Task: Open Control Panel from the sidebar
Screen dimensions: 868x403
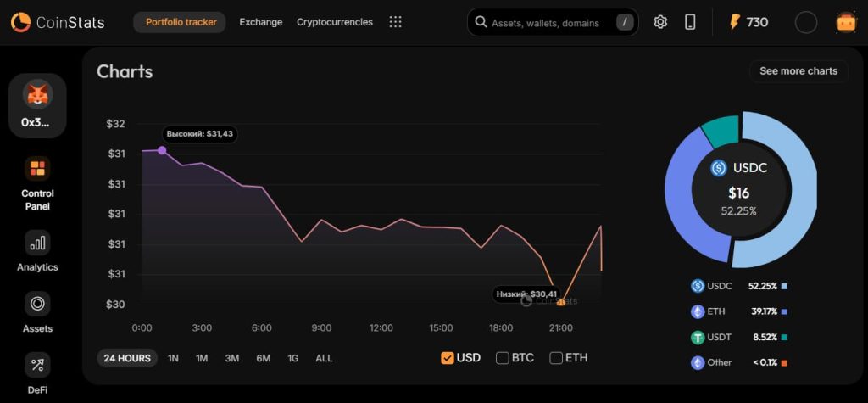Action: (37, 169)
